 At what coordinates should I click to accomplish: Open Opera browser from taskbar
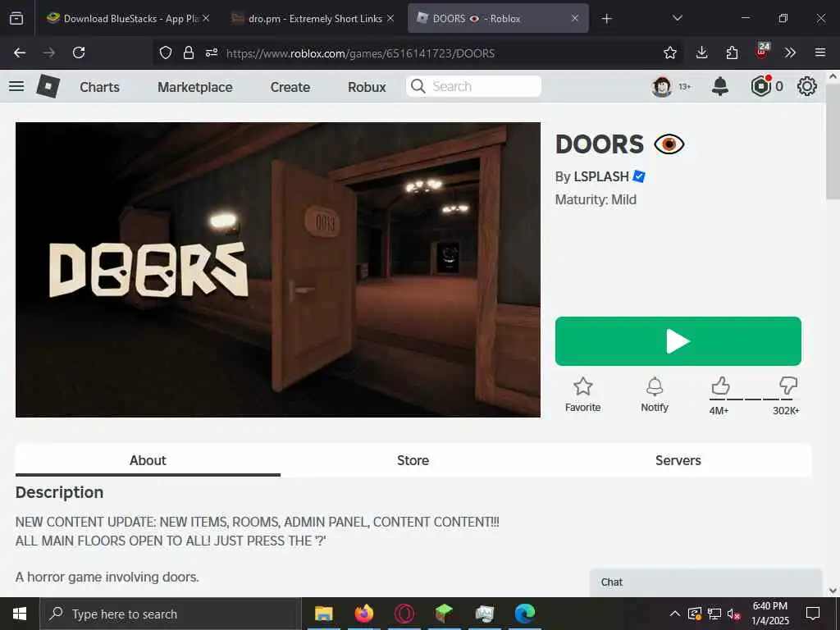(404, 614)
